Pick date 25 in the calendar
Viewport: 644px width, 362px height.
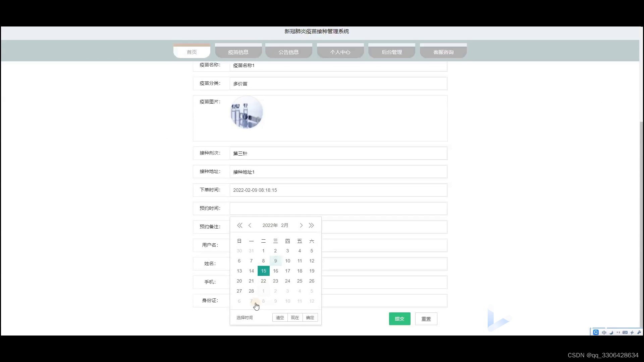coord(300,281)
